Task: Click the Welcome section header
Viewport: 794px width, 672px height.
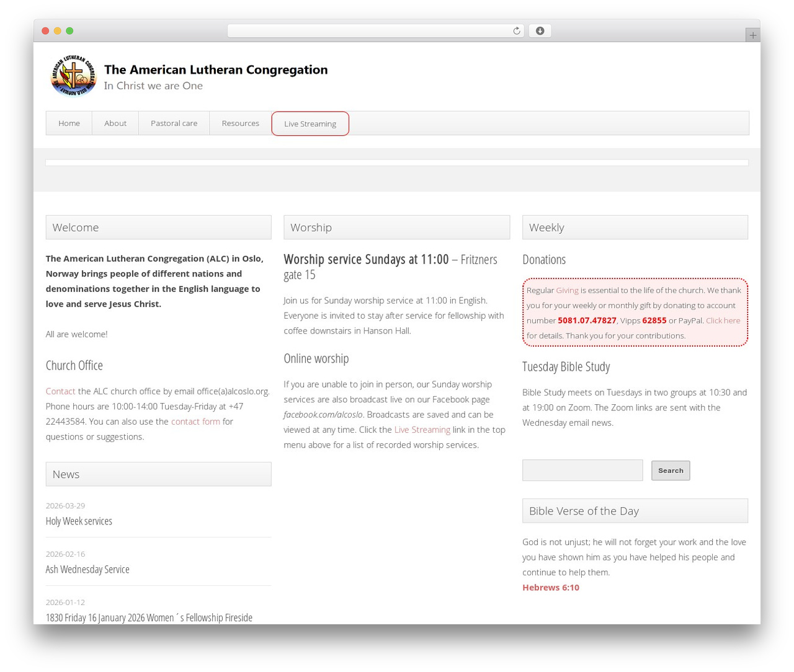Action: tap(159, 228)
